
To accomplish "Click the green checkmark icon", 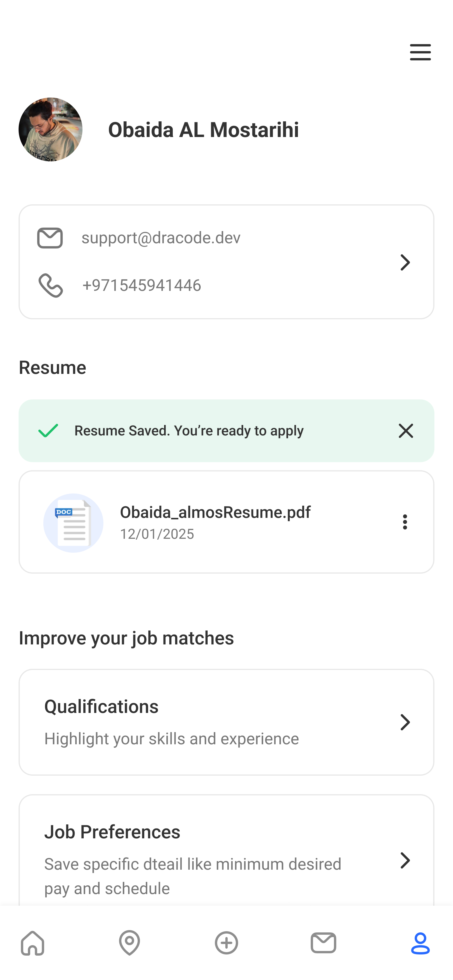I will click(x=48, y=431).
